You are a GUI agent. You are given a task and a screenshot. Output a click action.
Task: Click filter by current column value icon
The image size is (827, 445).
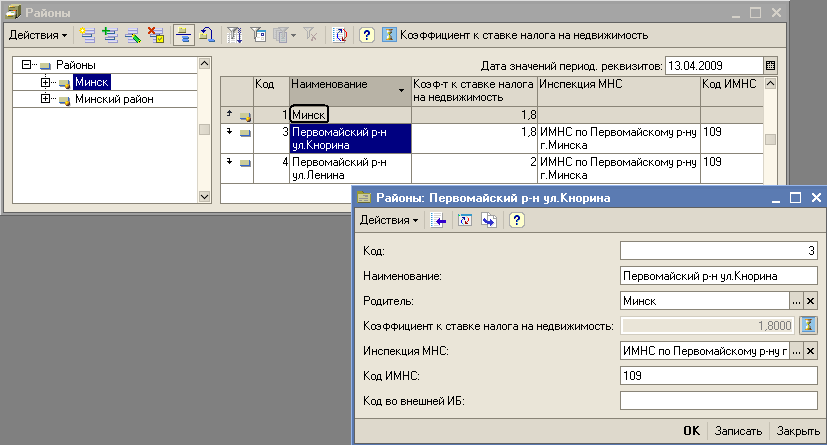click(258, 35)
